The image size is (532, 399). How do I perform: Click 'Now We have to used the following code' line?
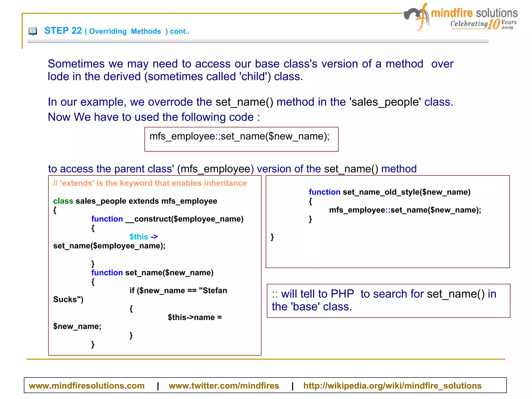pos(154,117)
